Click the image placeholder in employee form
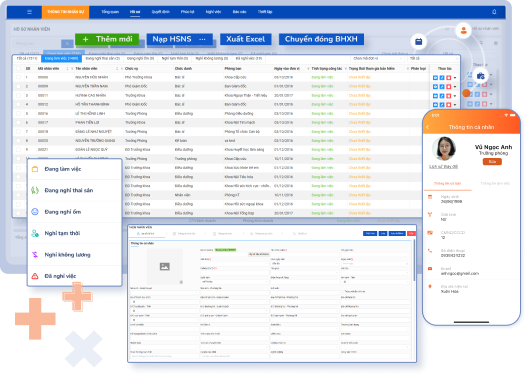Screen dimensions: 526x376 (x=164, y=266)
